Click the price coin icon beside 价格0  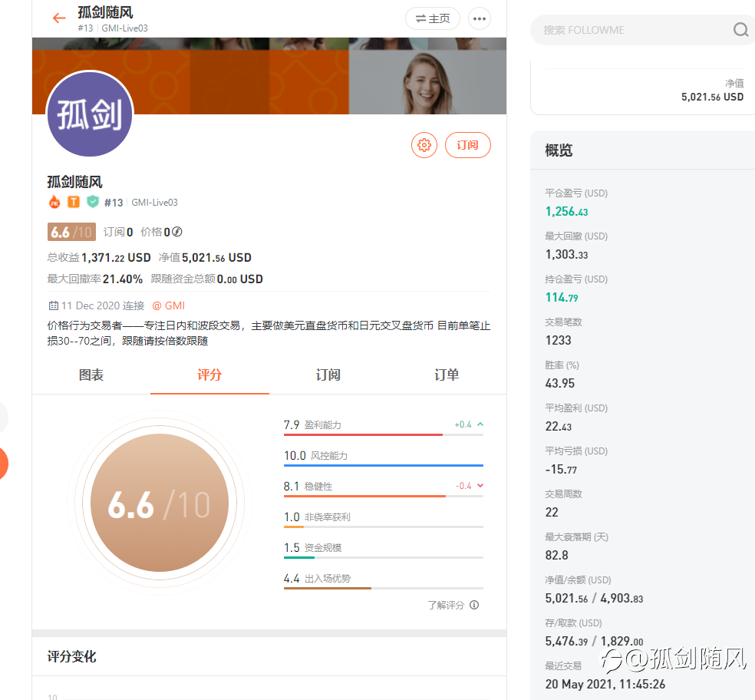[177, 232]
